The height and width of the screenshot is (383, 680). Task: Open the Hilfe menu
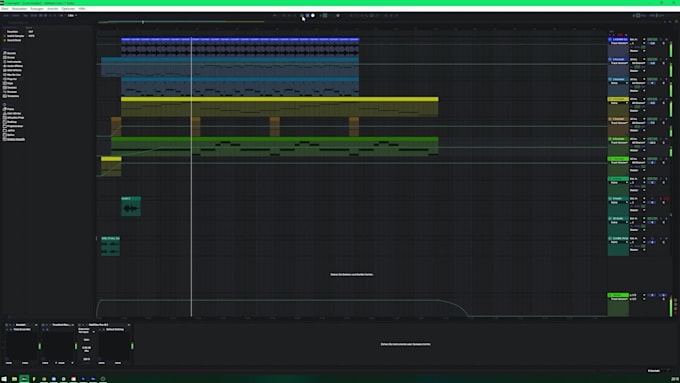coord(82,9)
